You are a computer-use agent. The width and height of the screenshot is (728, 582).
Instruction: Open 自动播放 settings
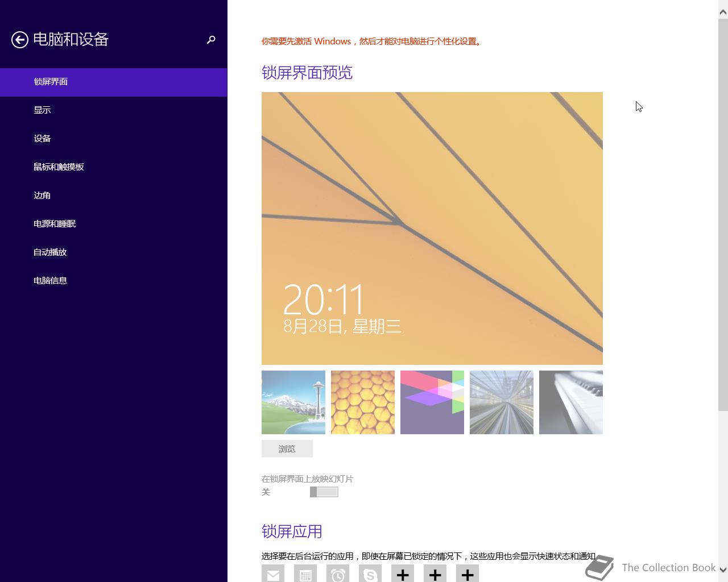coord(113,252)
